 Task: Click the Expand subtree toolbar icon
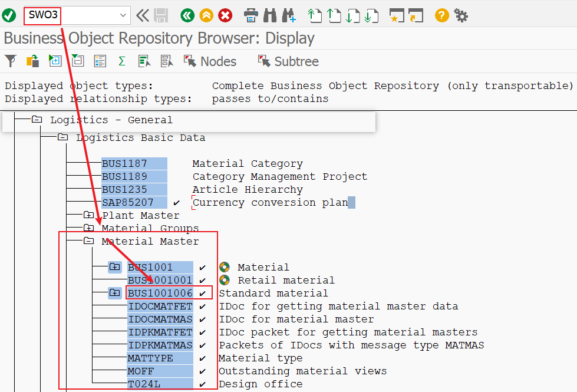pos(55,61)
